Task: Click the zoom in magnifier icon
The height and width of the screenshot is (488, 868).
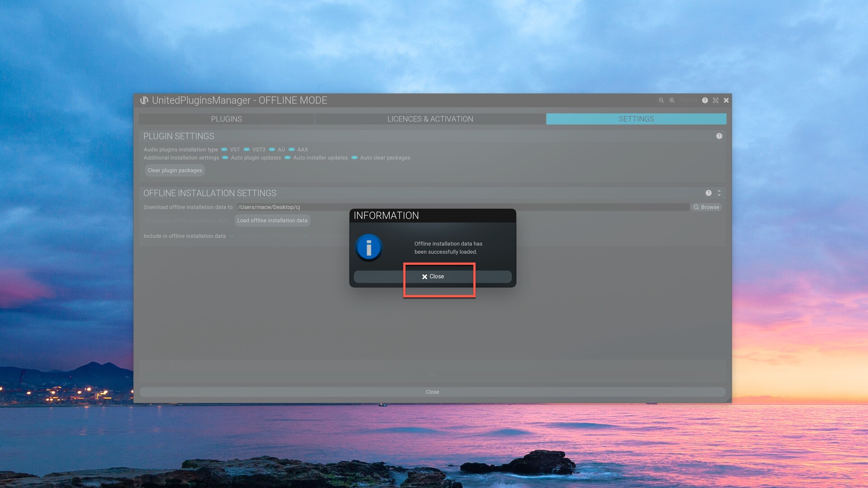Action: pyautogui.click(x=672, y=100)
